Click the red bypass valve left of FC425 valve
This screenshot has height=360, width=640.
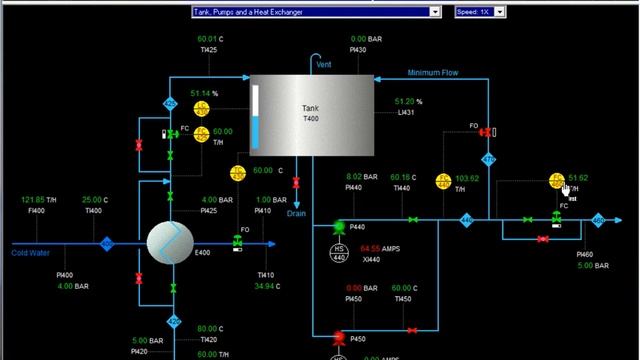(139, 145)
